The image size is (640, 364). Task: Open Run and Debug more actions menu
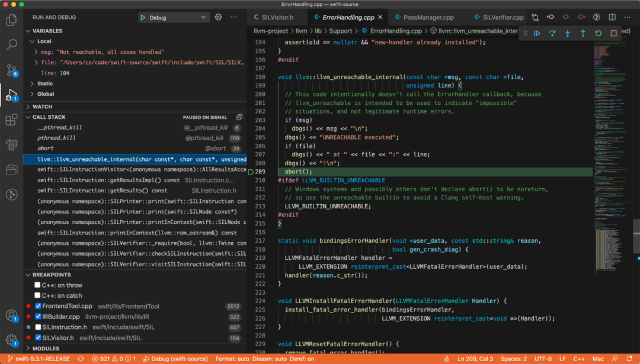[233, 17]
